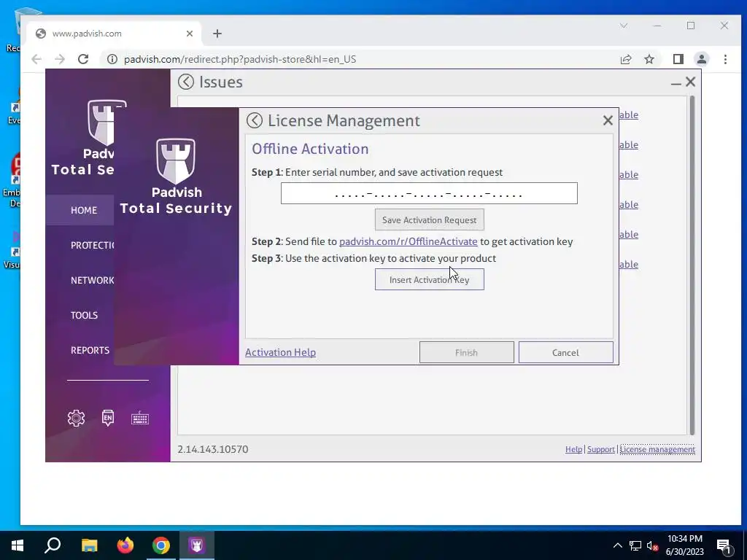The image size is (747, 560).
Task: Open the Activation Help link
Action: tap(280, 352)
